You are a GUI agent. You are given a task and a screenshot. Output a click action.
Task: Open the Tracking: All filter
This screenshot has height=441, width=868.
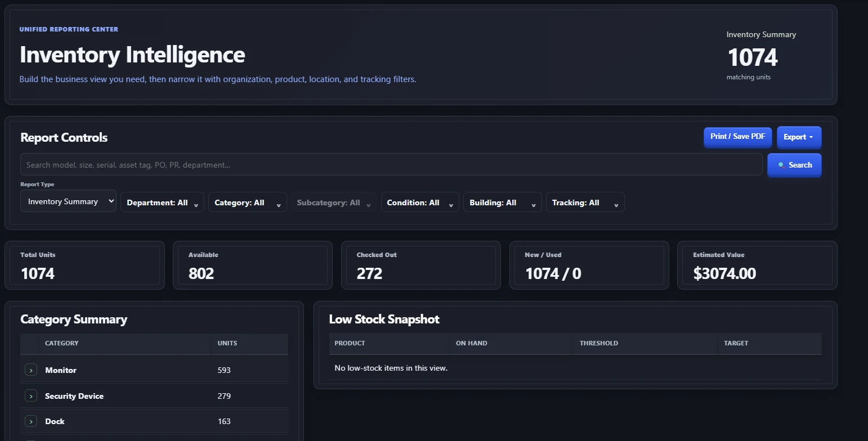[x=585, y=202]
